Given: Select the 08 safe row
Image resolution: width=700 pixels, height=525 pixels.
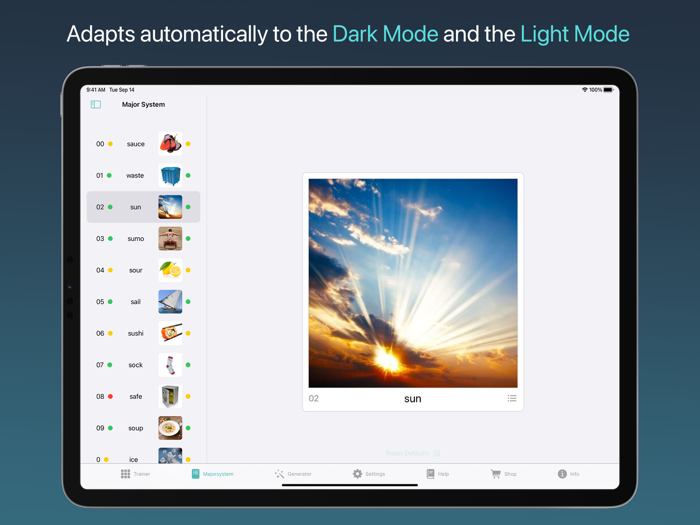Looking at the screenshot, I should pyautogui.click(x=143, y=396).
